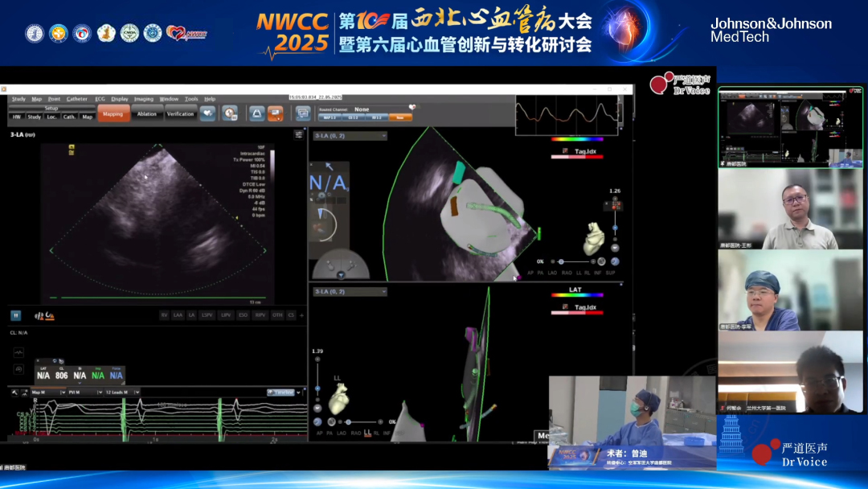This screenshot has height=489, width=868.
Task: Click the refresh icon on readout panel
Action: [x=55, y=361]
